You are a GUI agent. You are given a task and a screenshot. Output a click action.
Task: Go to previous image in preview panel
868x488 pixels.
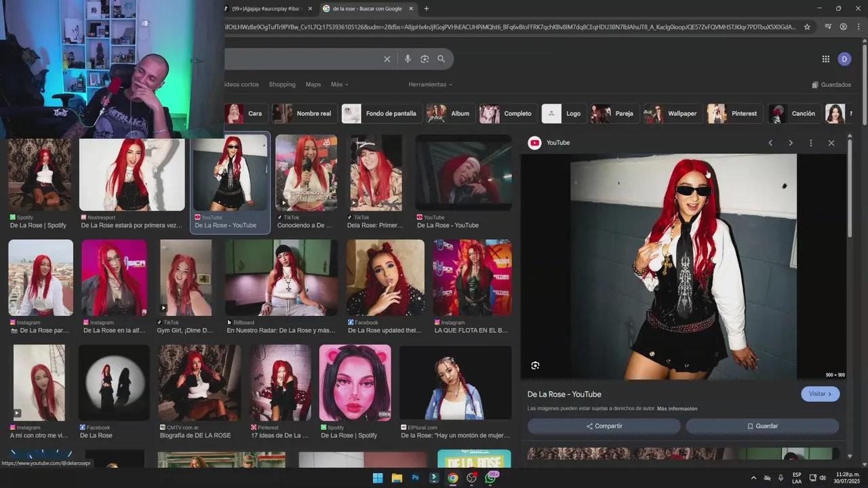tap(770, 143)
